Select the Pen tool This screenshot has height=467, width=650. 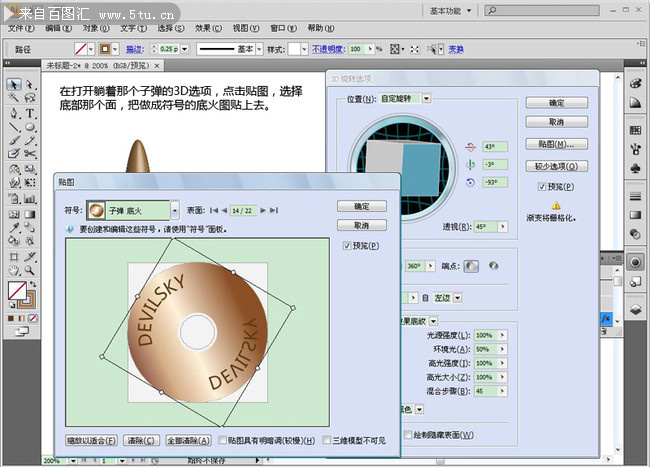[x=14, y=114]
